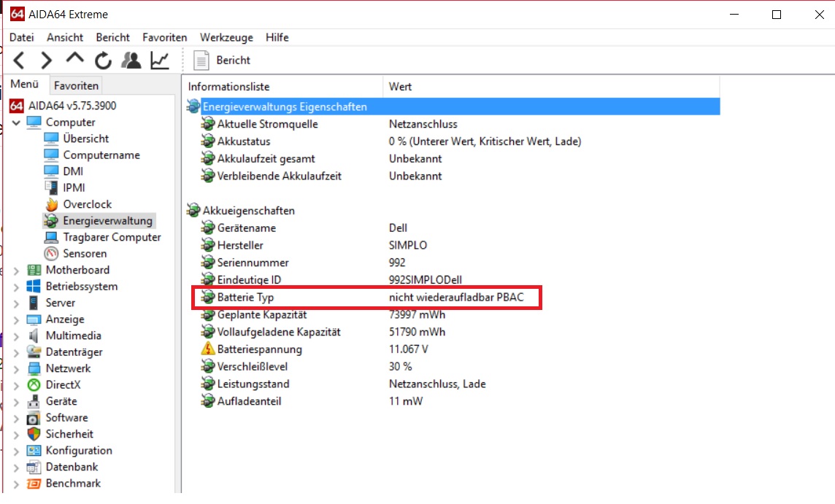Open the Hilfe menu
835x504 pixels.
tap(277, 37)
